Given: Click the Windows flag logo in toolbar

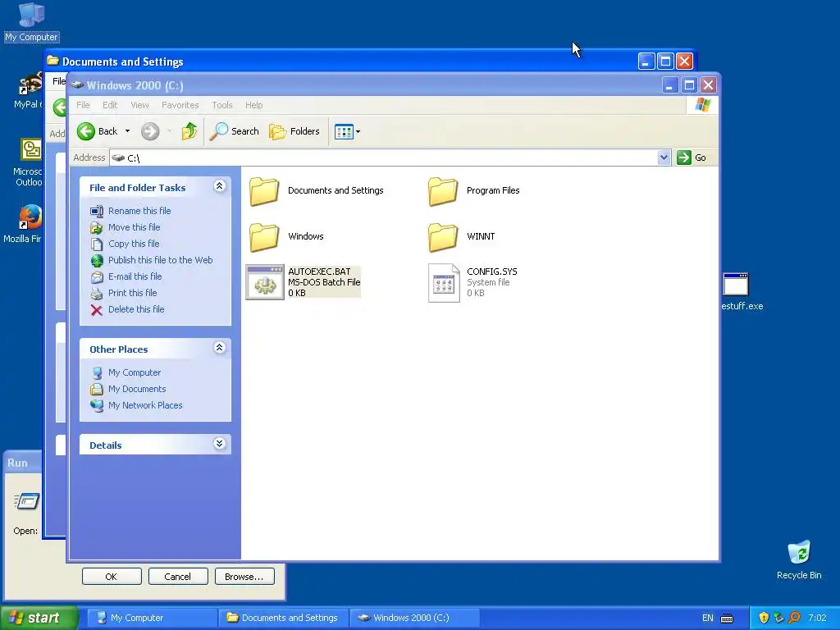Looking at the screenshot, I should 702,105.
